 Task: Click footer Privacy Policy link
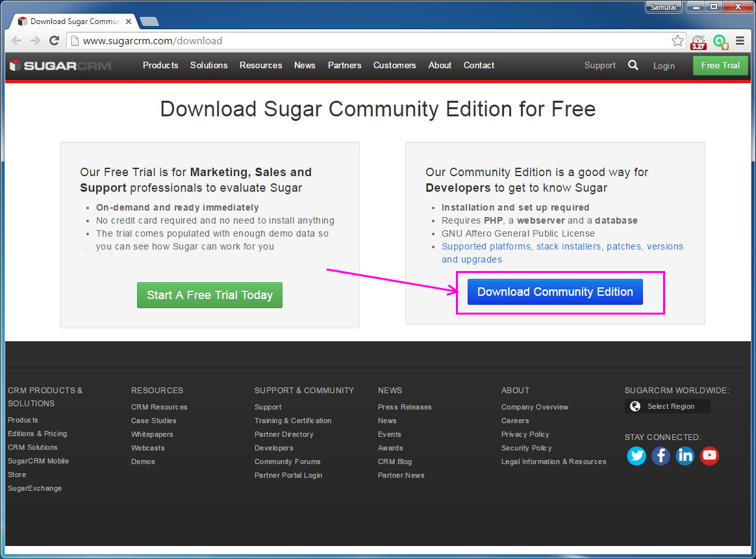525,434
